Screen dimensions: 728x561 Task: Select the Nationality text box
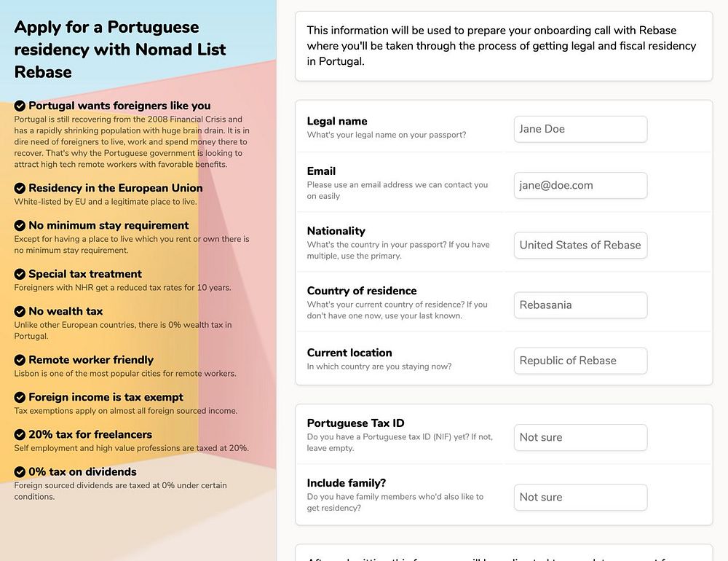coord(580,245)
